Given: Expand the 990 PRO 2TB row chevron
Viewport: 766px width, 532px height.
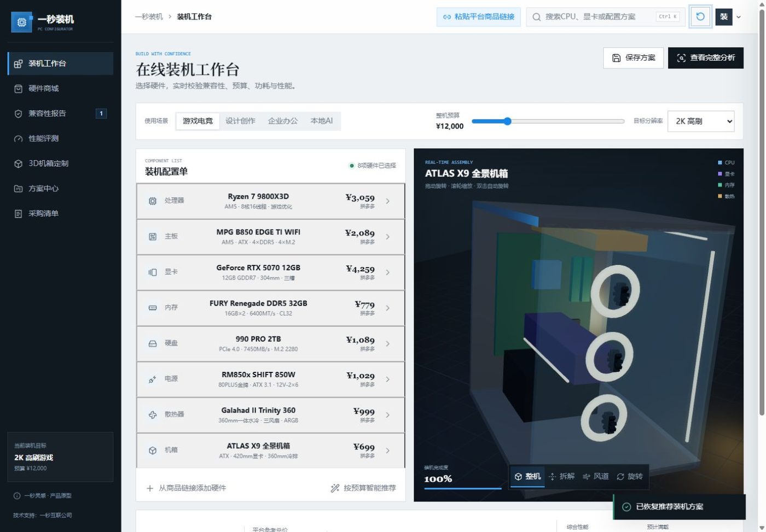Looking at the screenshot, I should pos(387,343).
